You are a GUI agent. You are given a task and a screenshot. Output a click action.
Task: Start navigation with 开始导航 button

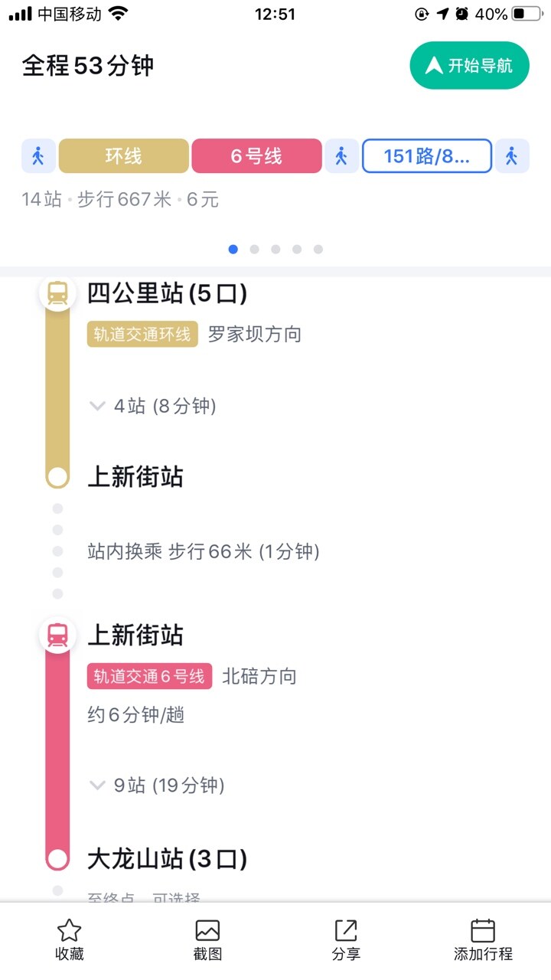click(469, 66)
